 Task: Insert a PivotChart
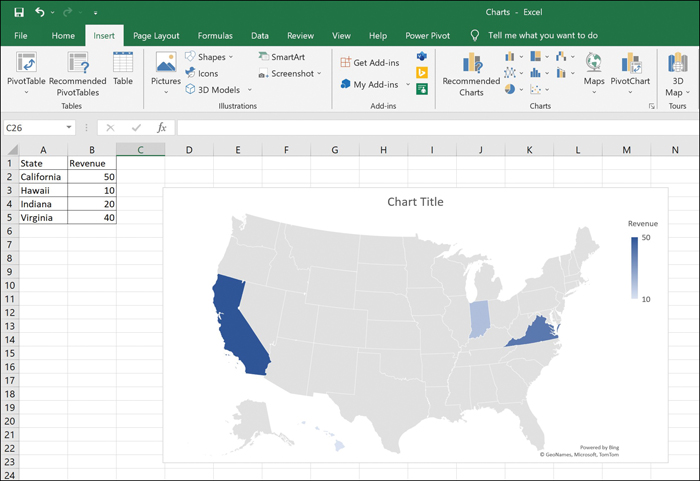coord(630,73)
